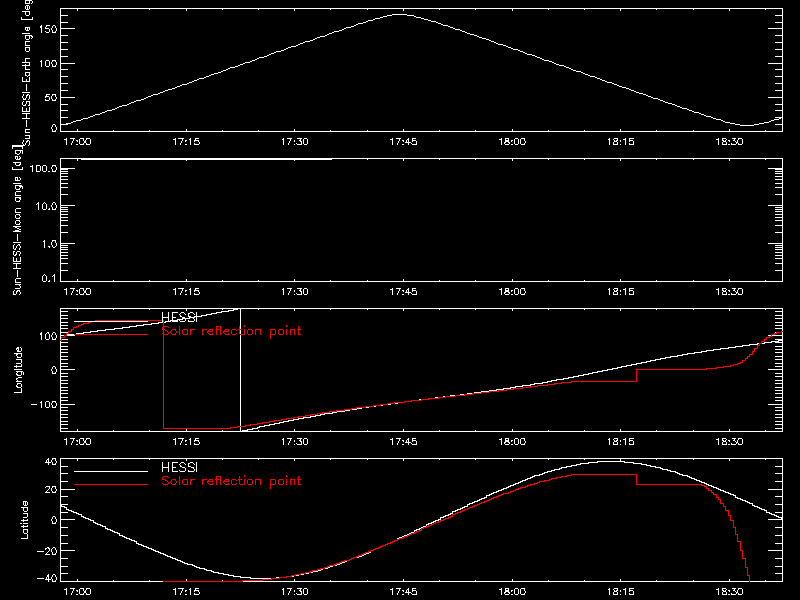800x600 pixels.
Task: Click '17:30' under the Moon angle plot
Action: click(x=295, y=292)
